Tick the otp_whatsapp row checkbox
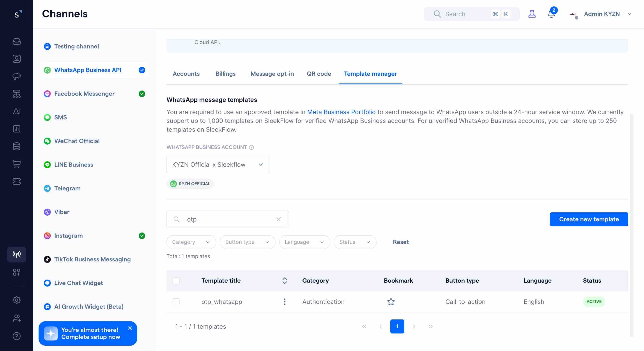 click(176, 301)
